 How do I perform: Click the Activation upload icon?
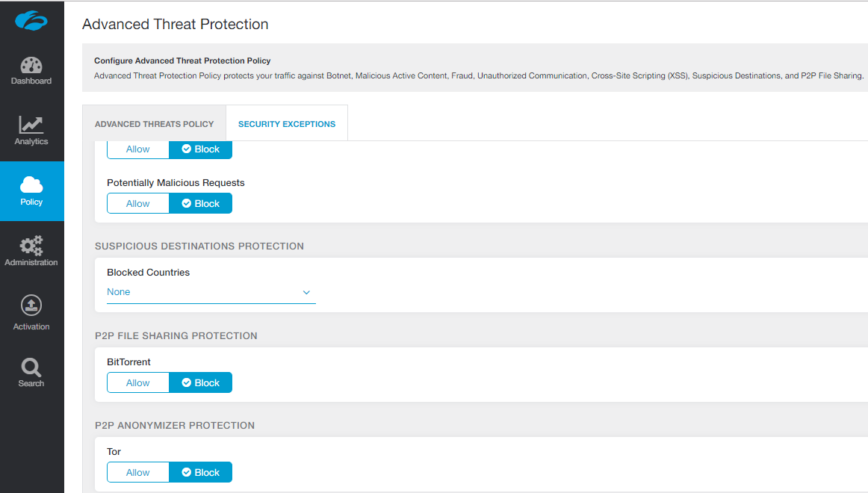(31, 306)
